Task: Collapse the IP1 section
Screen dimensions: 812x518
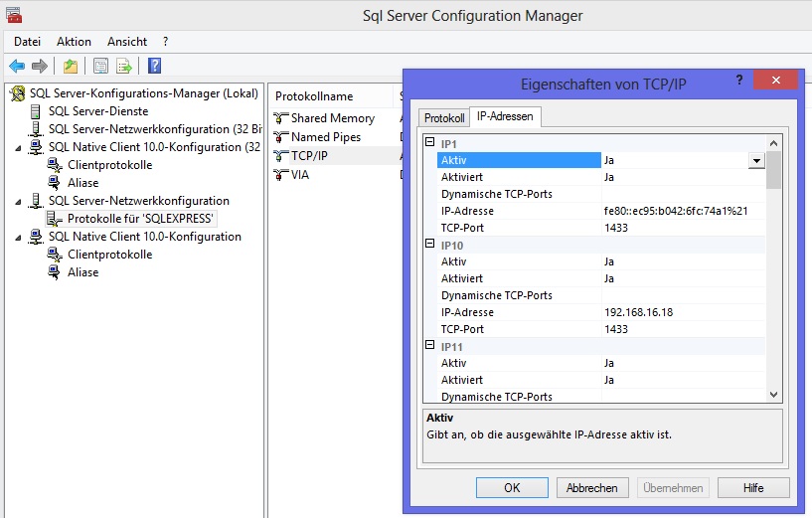Action: point(429,141)
